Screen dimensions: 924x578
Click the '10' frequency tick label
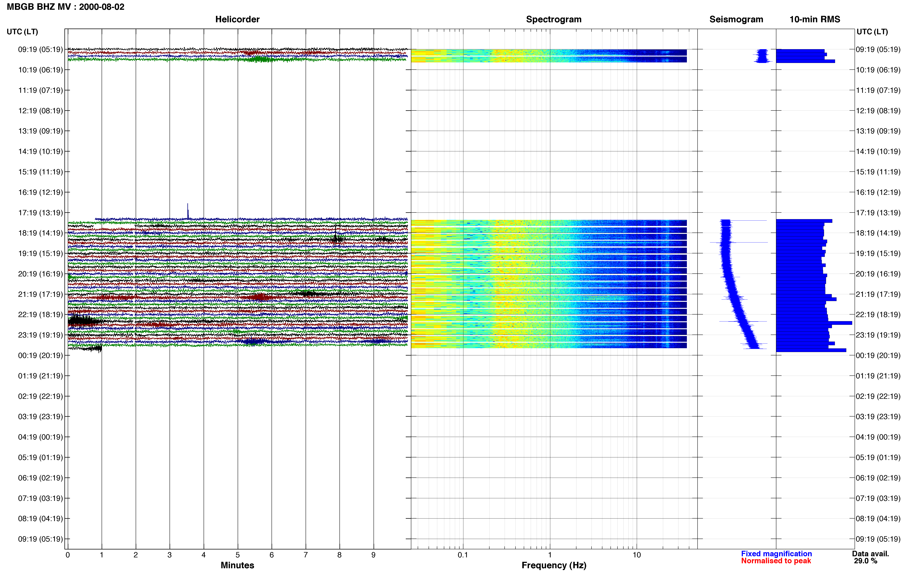tap(637, 555)
